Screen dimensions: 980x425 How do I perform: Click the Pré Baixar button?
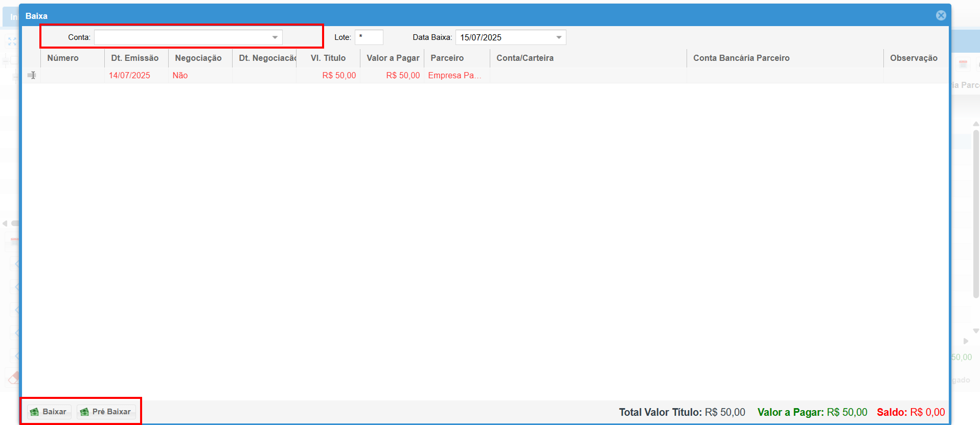106,412
